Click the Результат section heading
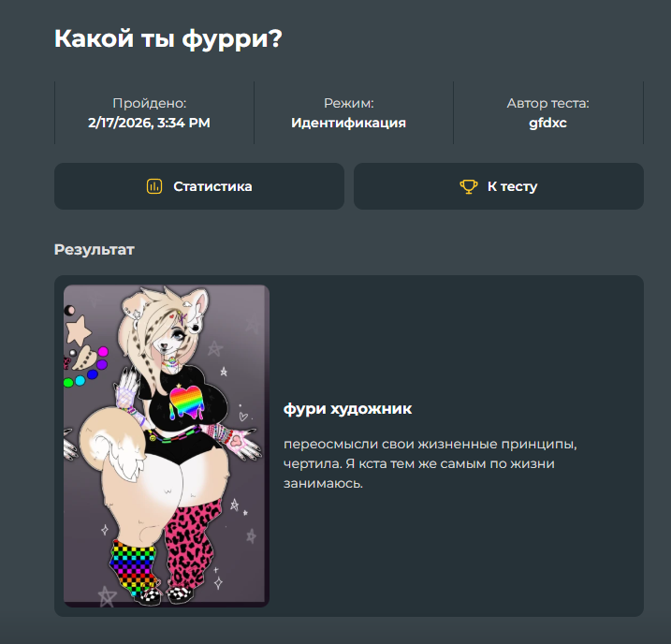 click(95, 250)
